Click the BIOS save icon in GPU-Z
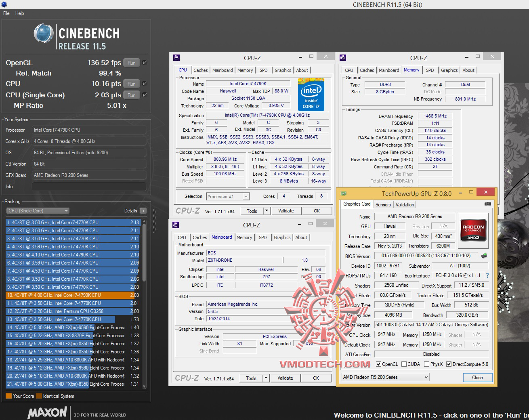Screen dimensions: 529x420 pos(484,256)
